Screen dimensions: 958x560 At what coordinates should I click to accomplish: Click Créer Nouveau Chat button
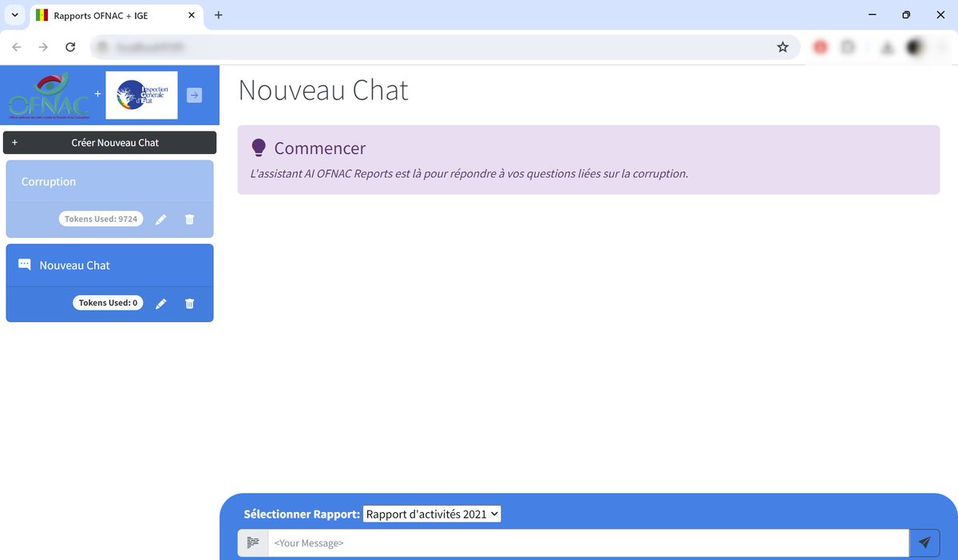click(109, 142)
